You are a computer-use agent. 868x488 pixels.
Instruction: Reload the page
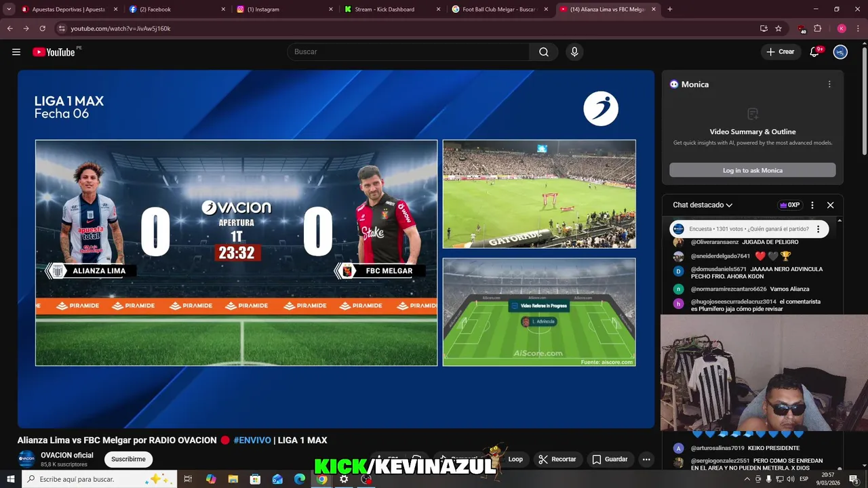[x=42, y=28]
